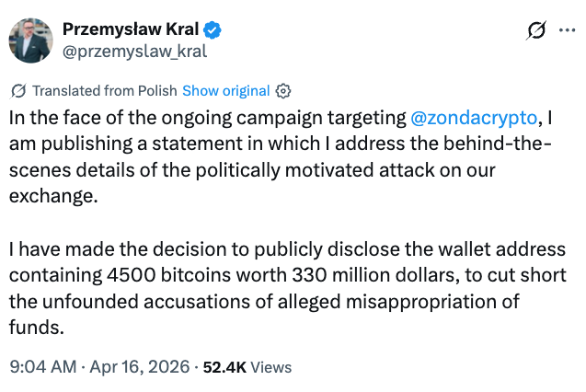This screenshot has height=392, width=586.
Task: Click Przemysław Kral's profile avatar
Action: (31, 40)
